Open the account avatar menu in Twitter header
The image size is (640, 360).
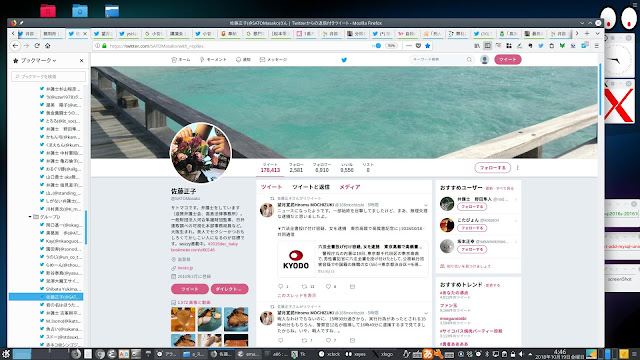[x=484, y=60]
